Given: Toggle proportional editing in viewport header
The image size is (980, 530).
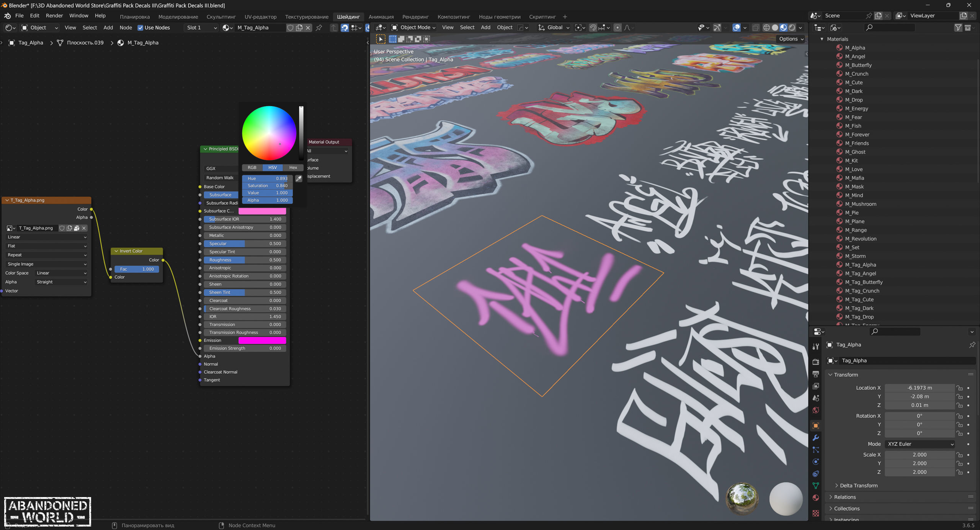Looking at the screenshot, I should tap(617, 28).
